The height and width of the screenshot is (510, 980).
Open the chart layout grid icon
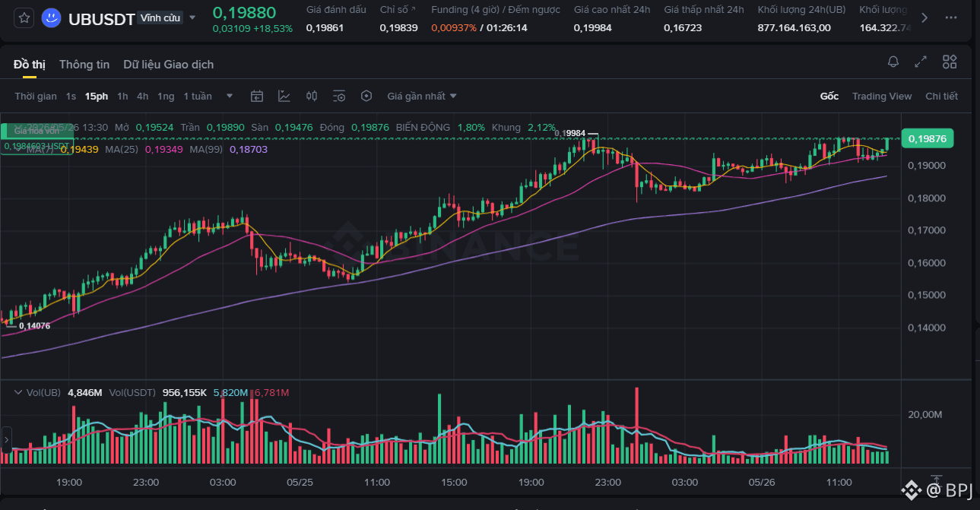pyautogui.click(x=950, y=62)
